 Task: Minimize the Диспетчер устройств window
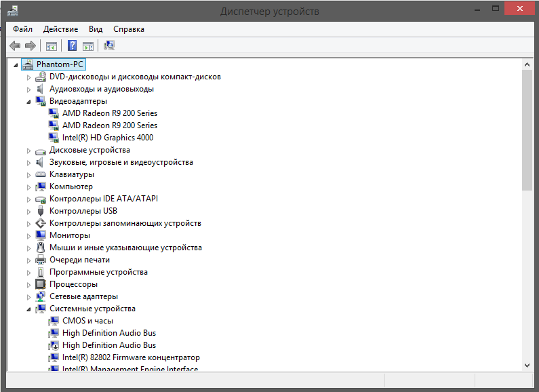point(477,9)
